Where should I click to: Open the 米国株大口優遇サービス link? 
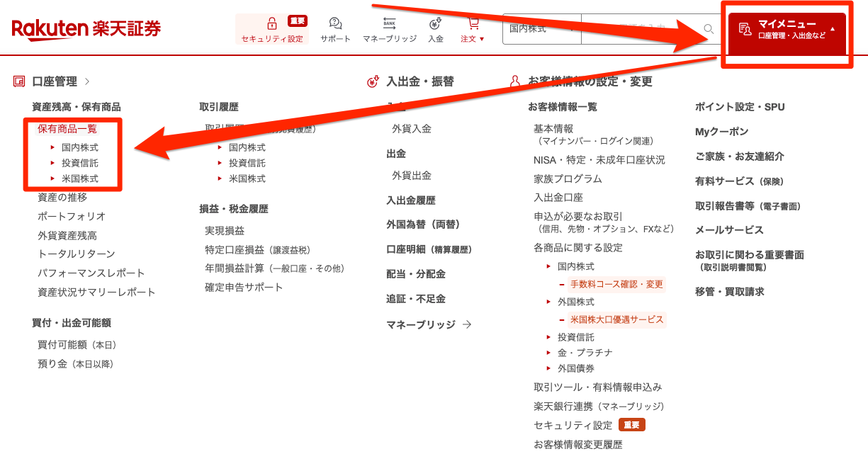(x=616, y=319)
